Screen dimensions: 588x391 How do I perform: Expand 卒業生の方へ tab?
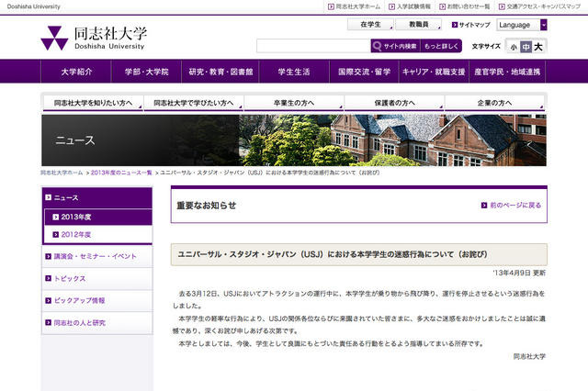tap(294, 103)
